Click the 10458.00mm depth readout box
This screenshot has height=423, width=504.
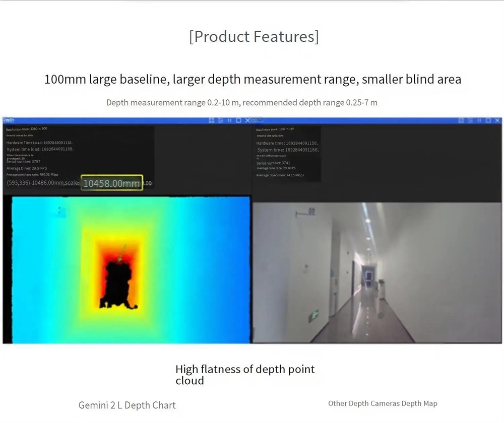(x=112, y=183)
